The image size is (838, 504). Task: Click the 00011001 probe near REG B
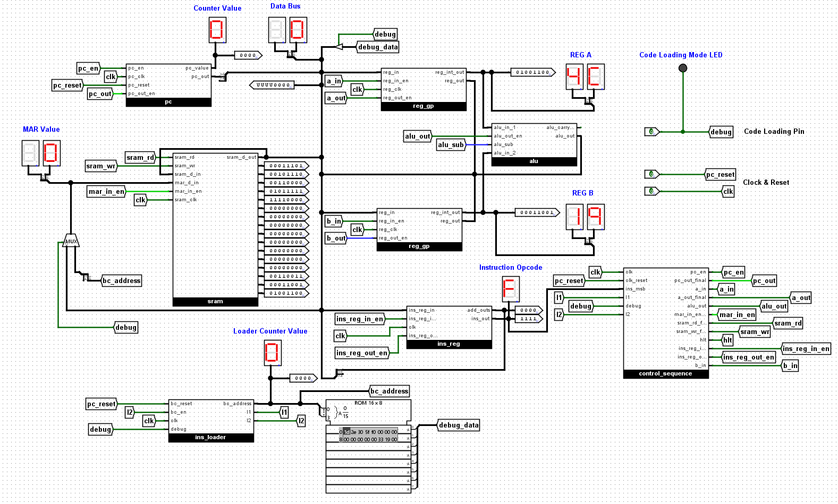coord(537,212)
